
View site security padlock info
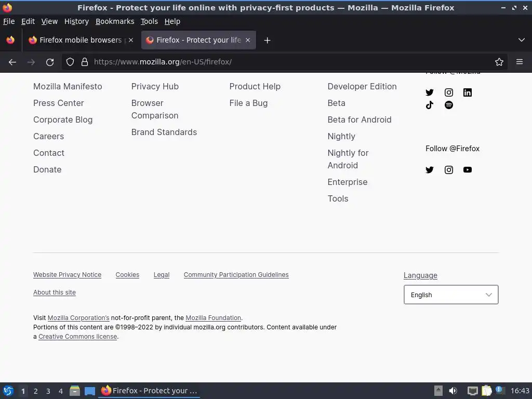tap(85, 62)
